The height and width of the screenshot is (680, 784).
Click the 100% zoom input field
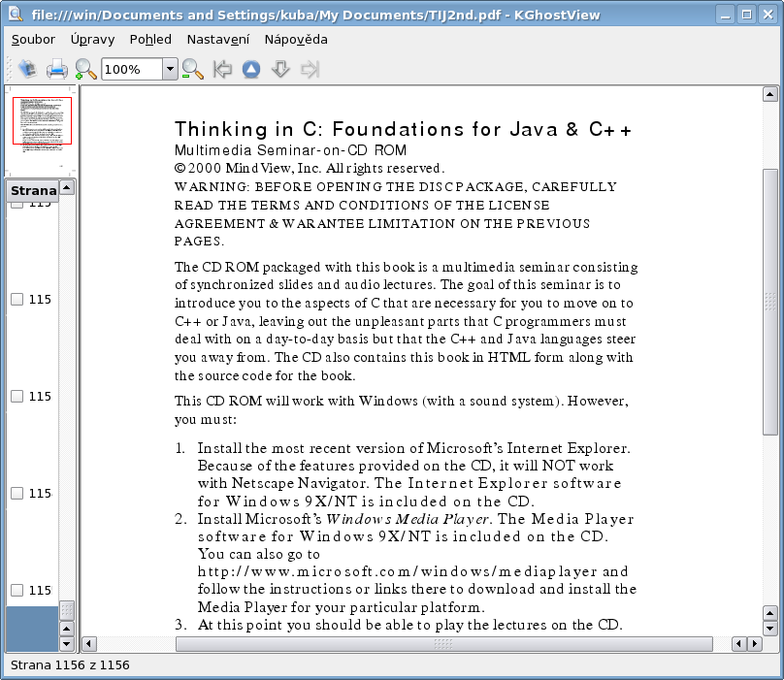click(x=132, y=69)
